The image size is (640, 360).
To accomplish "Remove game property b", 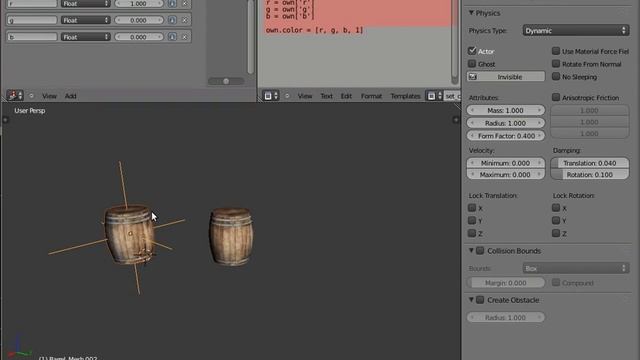I will (185, 37).
